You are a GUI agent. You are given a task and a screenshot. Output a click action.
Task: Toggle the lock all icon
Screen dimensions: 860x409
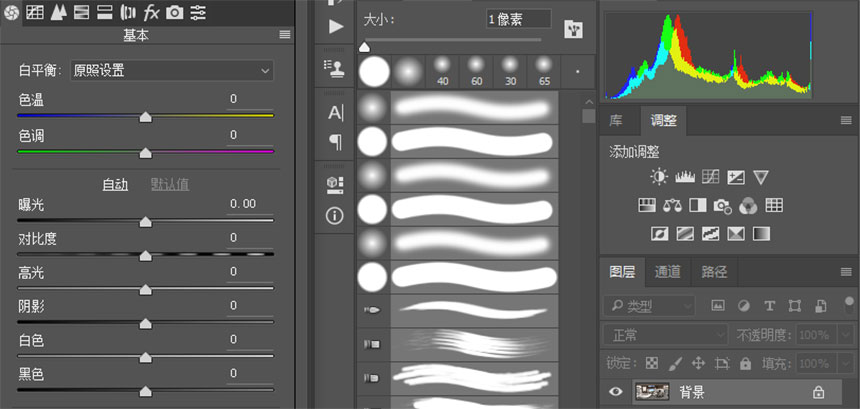pos(746,363)
